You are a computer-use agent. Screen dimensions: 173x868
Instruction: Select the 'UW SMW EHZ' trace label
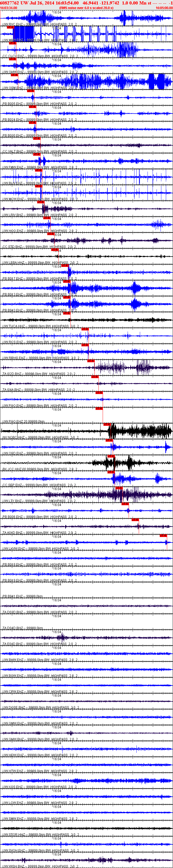pyautogui.click(x=40, y=819)
